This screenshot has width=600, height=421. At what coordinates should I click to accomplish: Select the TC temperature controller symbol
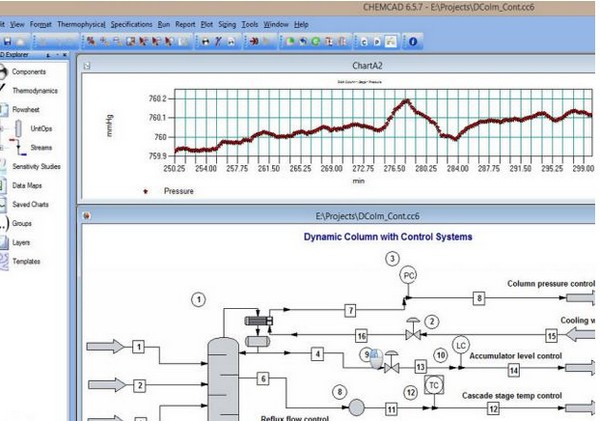[x=434, y=385]
